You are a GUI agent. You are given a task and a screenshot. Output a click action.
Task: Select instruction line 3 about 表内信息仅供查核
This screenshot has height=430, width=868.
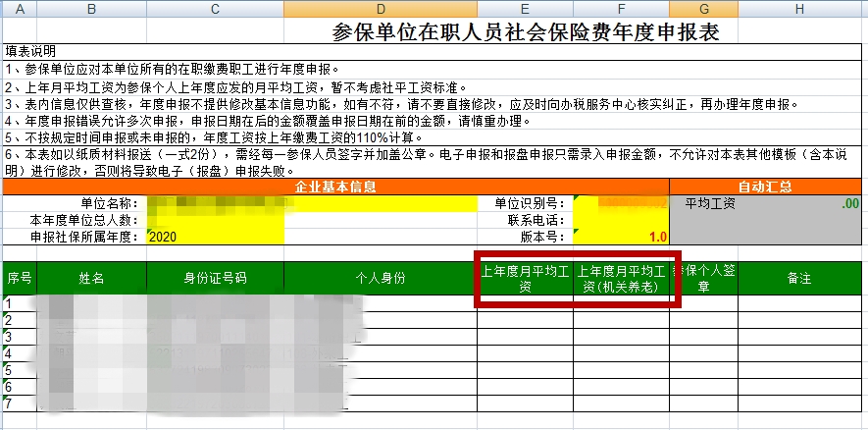[433, 104]
